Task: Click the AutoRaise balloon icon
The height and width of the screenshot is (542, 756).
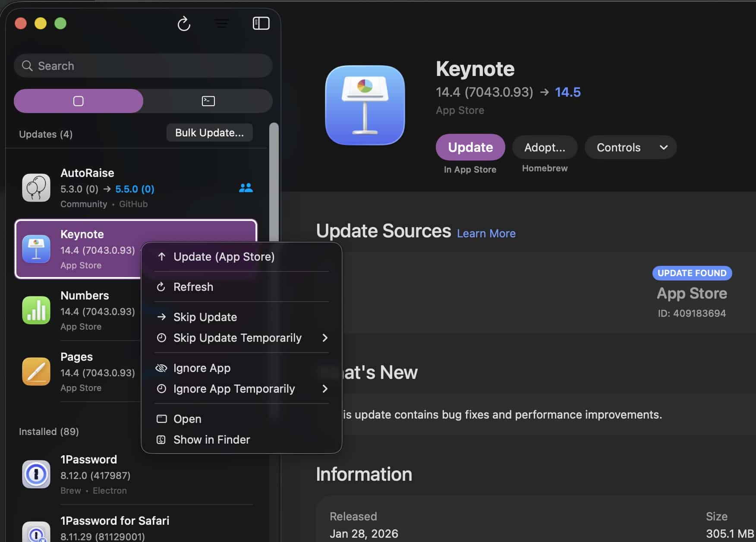Action: (x=36, y=188)
